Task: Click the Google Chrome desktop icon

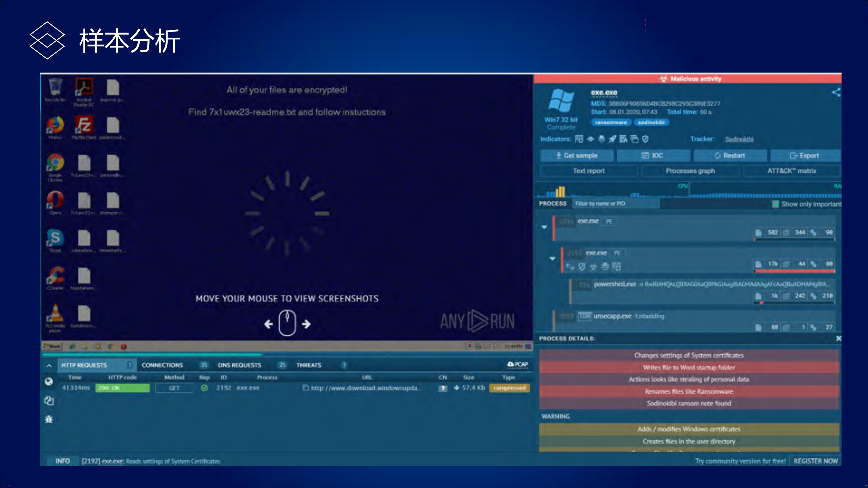Action: [x=55, y=163]
